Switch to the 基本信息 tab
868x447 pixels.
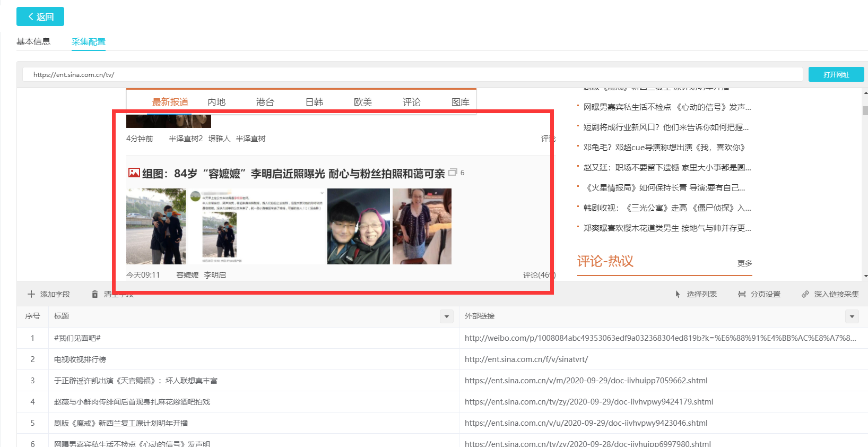coord(33,42)
